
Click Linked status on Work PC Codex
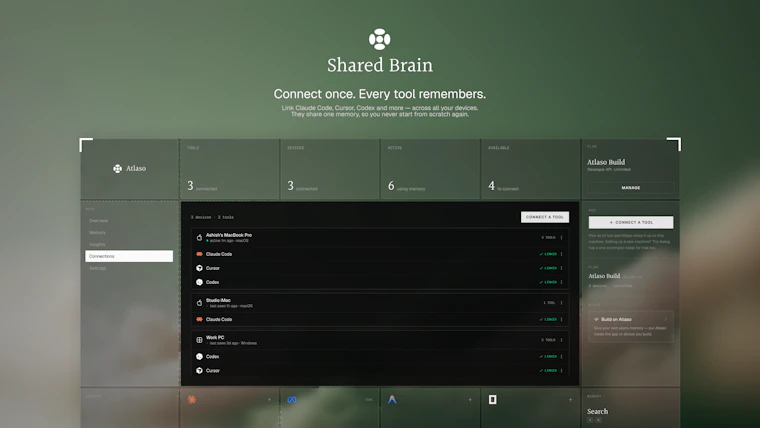click(548, 356)
